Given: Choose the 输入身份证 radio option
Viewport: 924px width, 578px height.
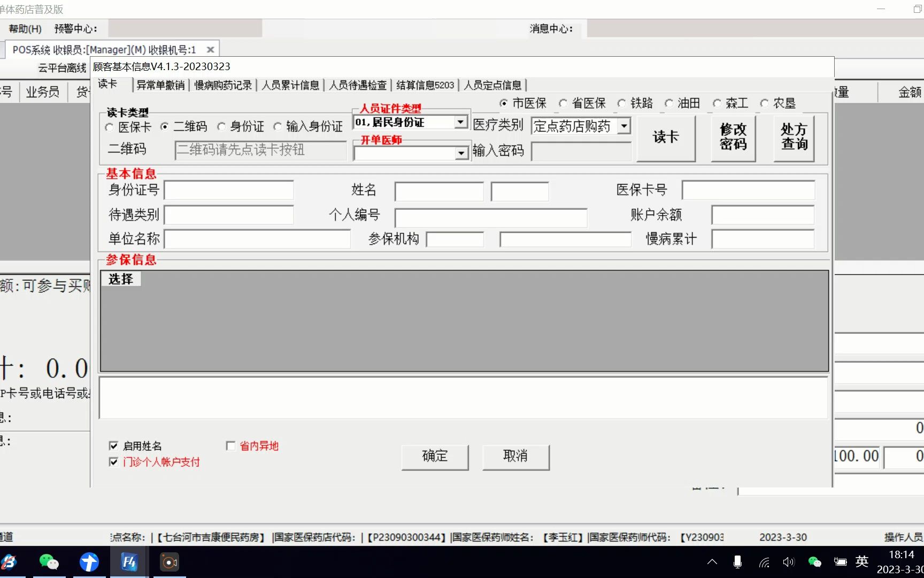Looking at the screenshot, I should tap(278, 127).
